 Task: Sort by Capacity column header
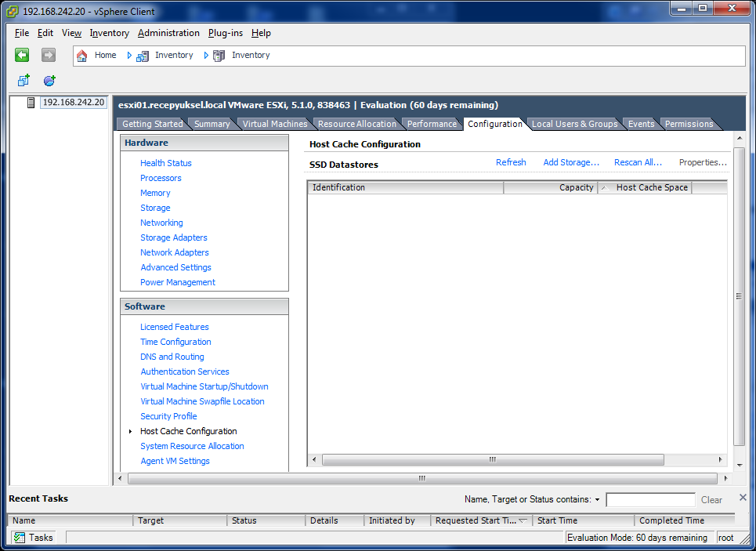click(x=551, y=187)
